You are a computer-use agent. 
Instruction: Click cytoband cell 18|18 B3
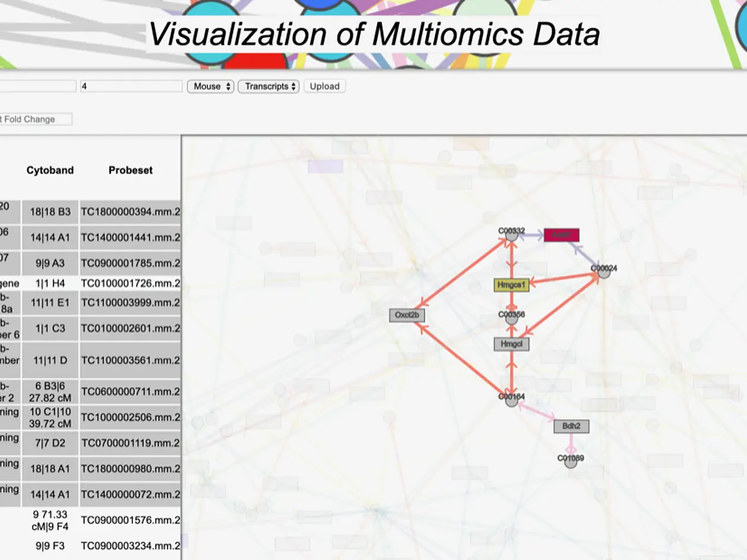click(x=50, y=212)
